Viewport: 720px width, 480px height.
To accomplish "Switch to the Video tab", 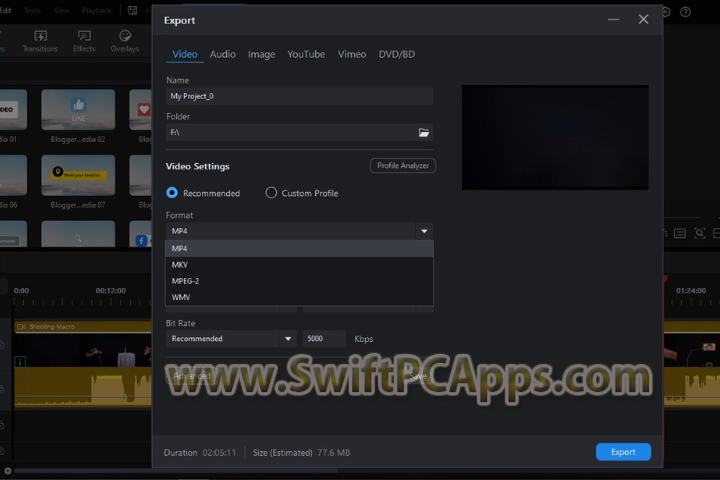I will pyautogui.click(x=185, y=54).
